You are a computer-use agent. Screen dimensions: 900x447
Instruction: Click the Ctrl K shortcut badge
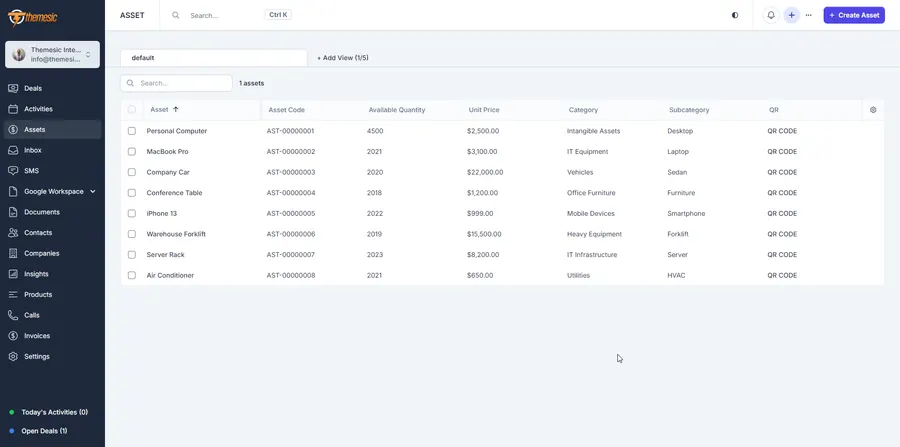point(278,15)
